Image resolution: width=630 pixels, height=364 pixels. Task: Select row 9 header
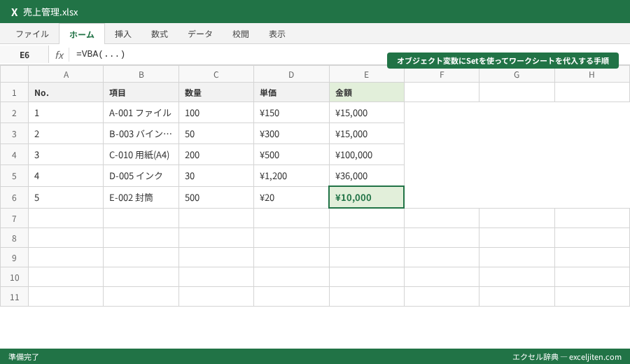14,258
